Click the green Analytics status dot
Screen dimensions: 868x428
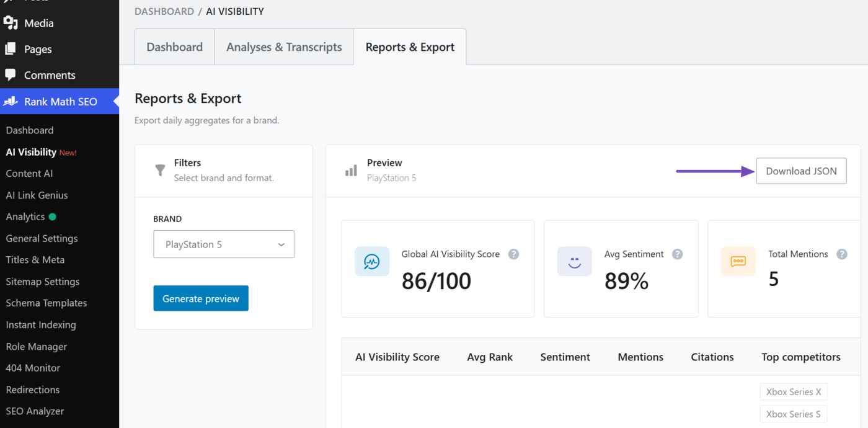click(52, 216)
